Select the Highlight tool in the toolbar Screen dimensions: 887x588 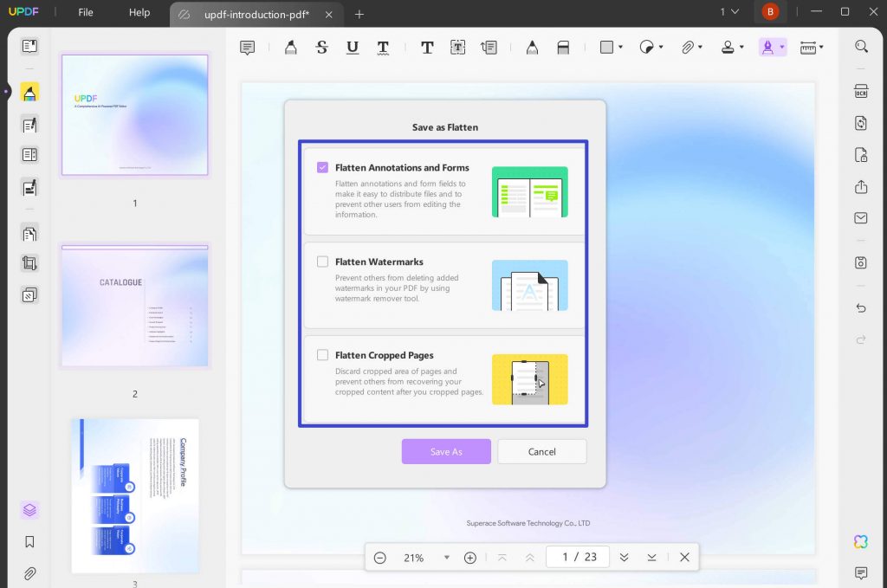click(290, 47)
